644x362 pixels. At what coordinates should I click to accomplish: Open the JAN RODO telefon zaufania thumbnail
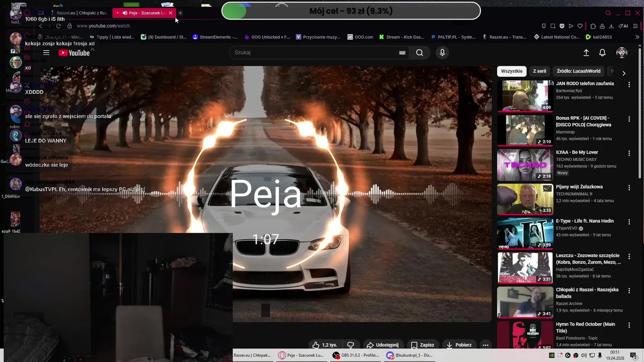(525, 96)
